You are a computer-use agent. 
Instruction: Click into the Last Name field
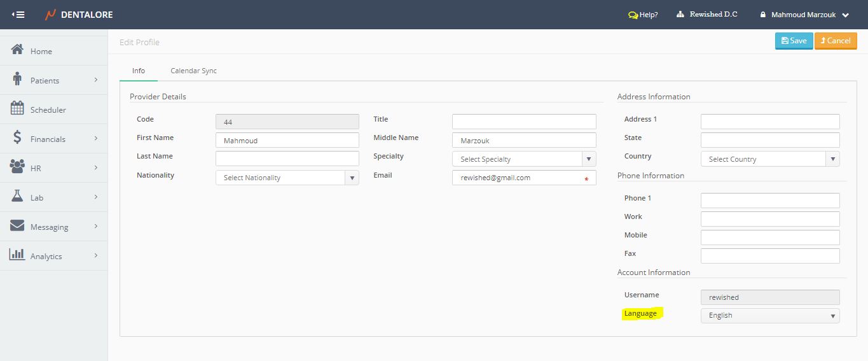pos(287,159)
